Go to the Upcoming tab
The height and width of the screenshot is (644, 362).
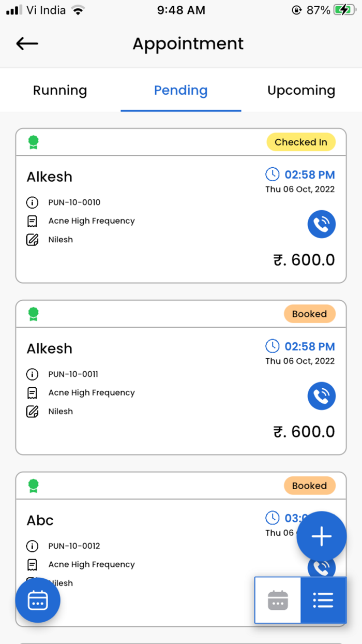click(x=301, y=91)
